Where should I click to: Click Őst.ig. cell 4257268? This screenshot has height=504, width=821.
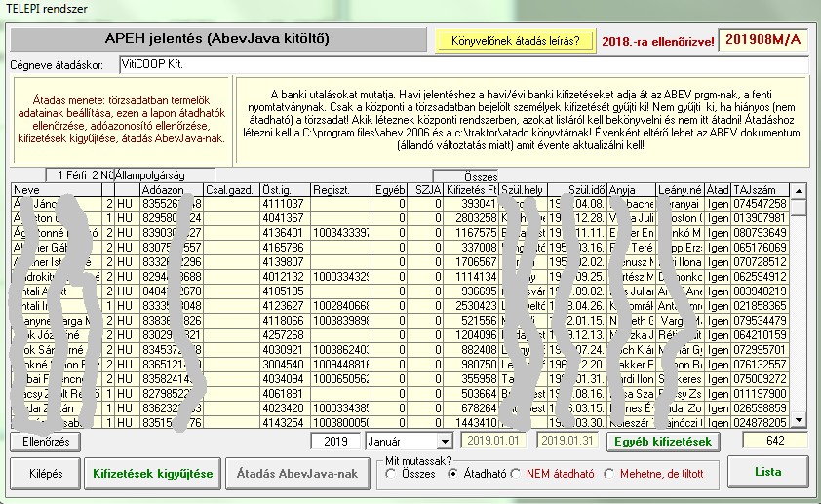coord(286,335)
